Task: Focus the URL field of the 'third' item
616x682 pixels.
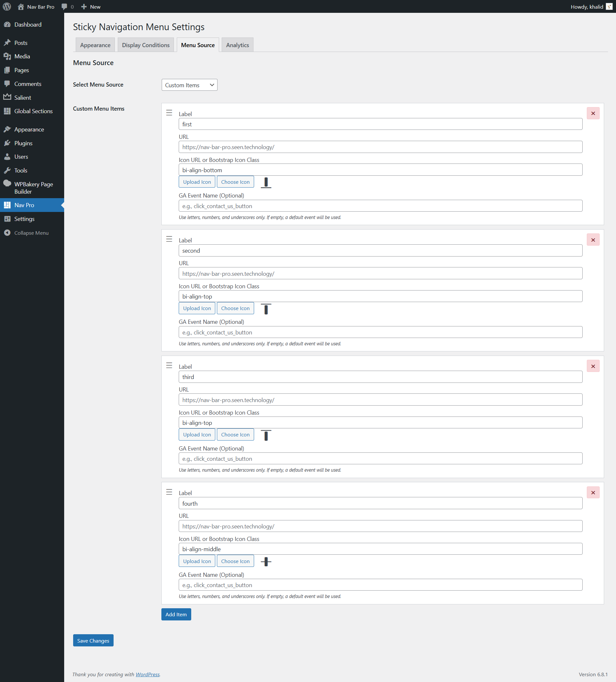Action: (x=381, y=400)
